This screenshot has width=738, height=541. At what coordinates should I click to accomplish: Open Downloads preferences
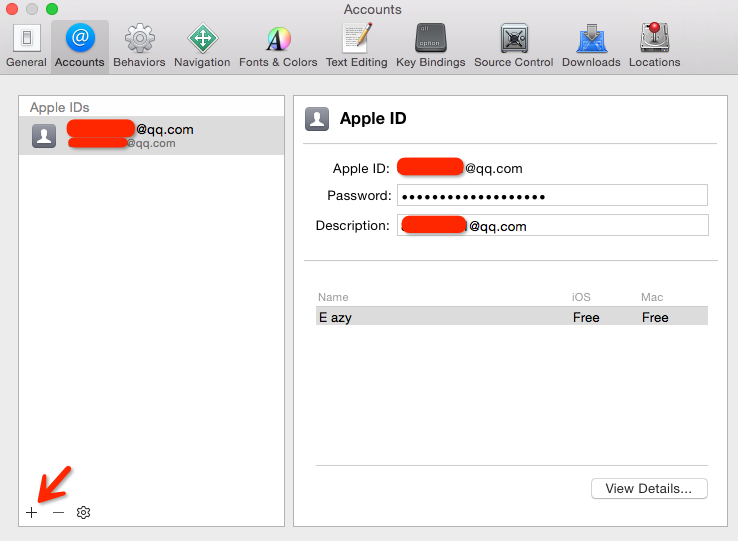point(591,46)
